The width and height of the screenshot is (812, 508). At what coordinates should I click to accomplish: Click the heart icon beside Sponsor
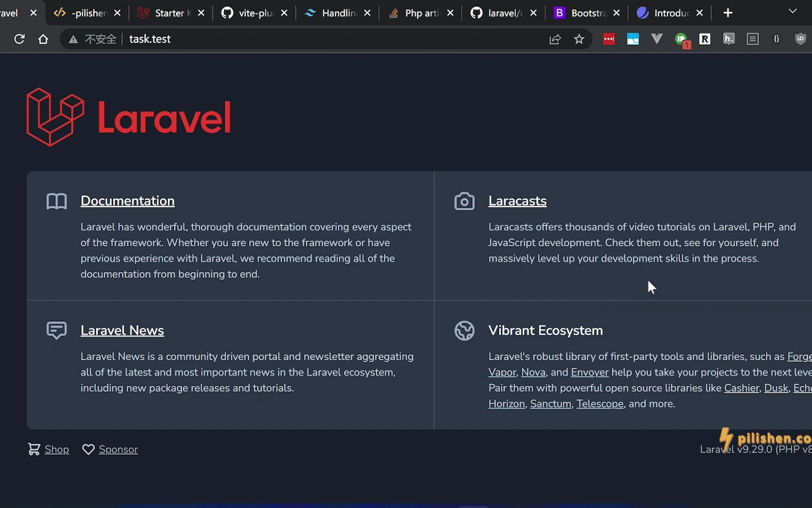tap(88, 450)
